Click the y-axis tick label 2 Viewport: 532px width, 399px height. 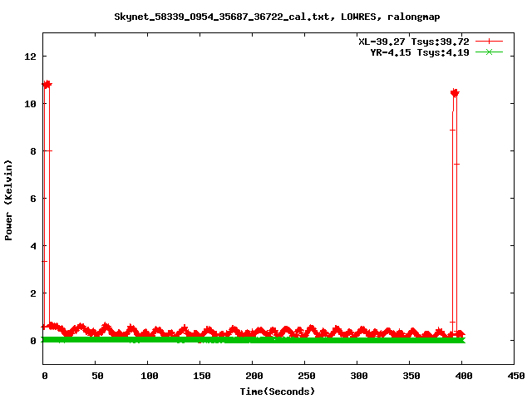click(x=33, y=293)
